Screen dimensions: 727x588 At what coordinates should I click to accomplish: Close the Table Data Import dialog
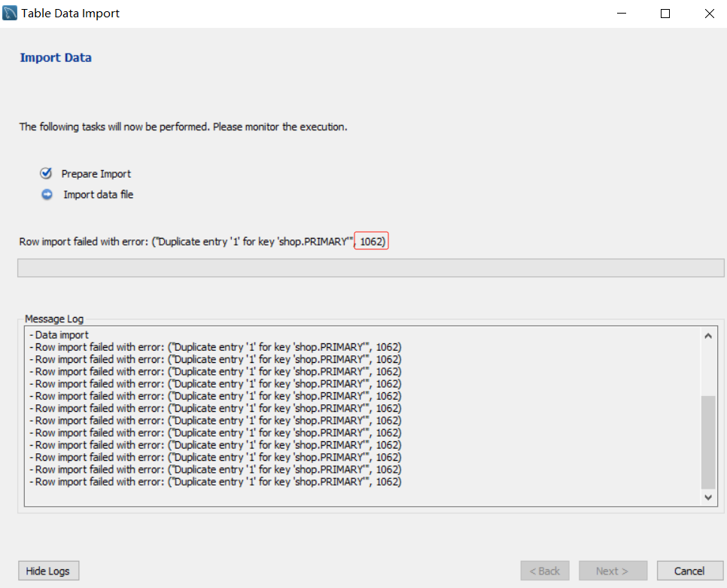[x=709, y=14]
